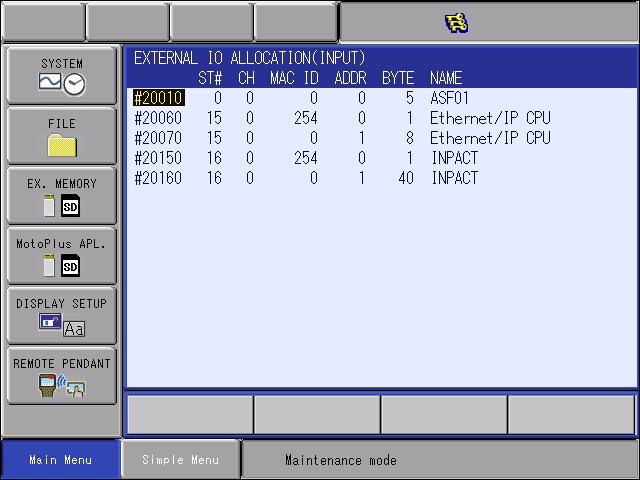The width and height of the screenshot is (640, 480).
Task: Open the SYSTEM menu icon
Action: 62,75
